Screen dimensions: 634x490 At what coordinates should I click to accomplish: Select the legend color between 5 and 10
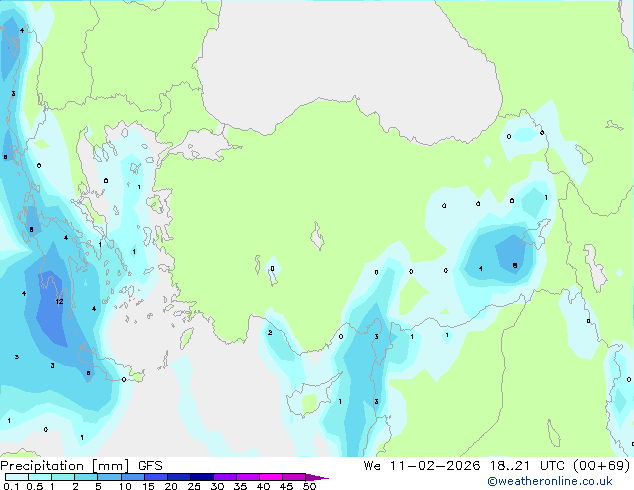pos(109,477)
